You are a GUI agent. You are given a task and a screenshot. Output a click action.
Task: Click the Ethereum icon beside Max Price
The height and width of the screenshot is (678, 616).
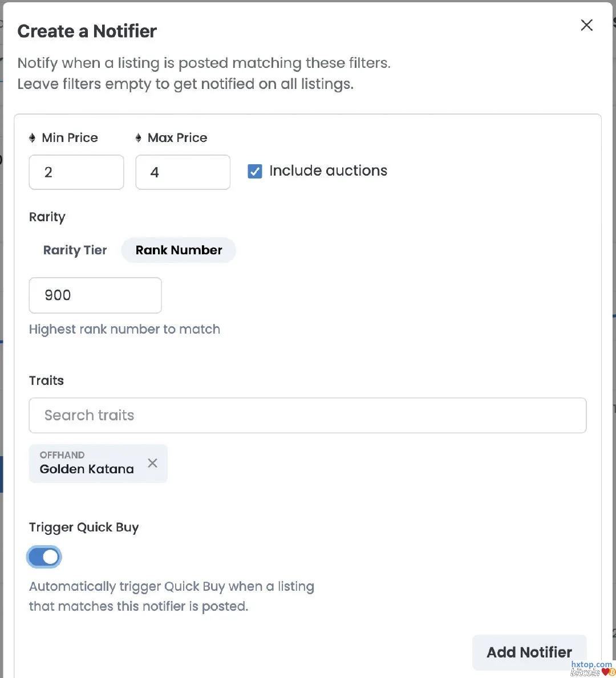click(138, 138)
